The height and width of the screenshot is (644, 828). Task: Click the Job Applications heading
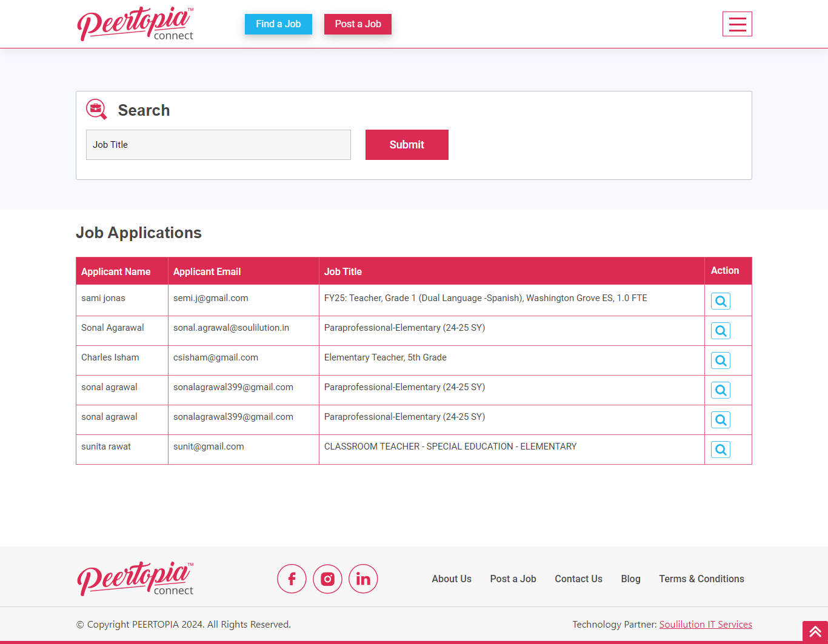[x=139, y=233]
